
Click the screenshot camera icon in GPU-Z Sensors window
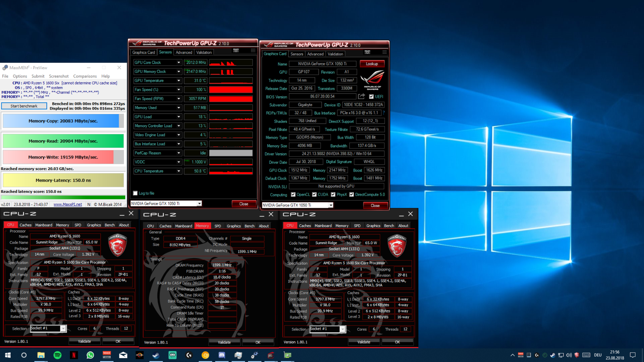coord(236,51)
